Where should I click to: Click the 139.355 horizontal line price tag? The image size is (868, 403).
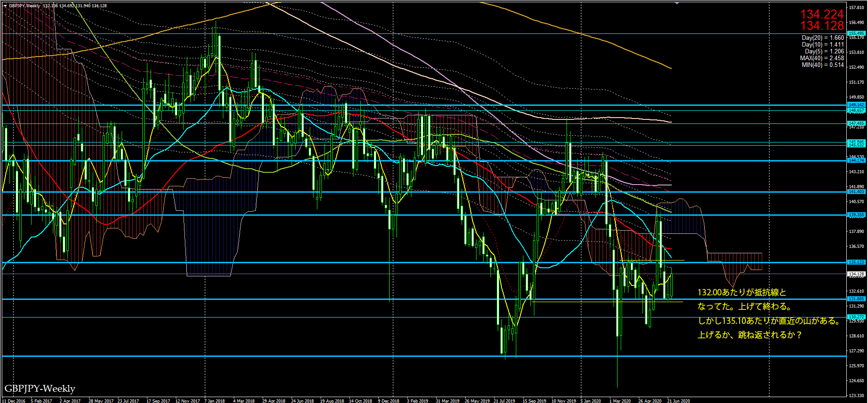pos(856,215)
